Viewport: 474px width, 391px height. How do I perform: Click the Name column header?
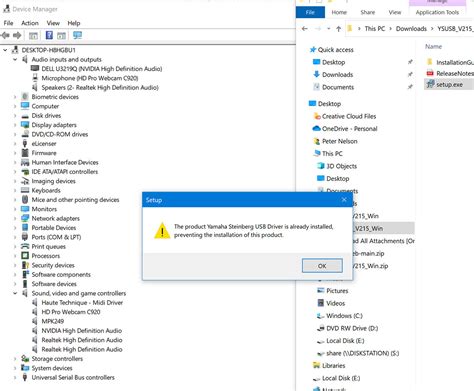pyautogui.click(x=433, y=47)
